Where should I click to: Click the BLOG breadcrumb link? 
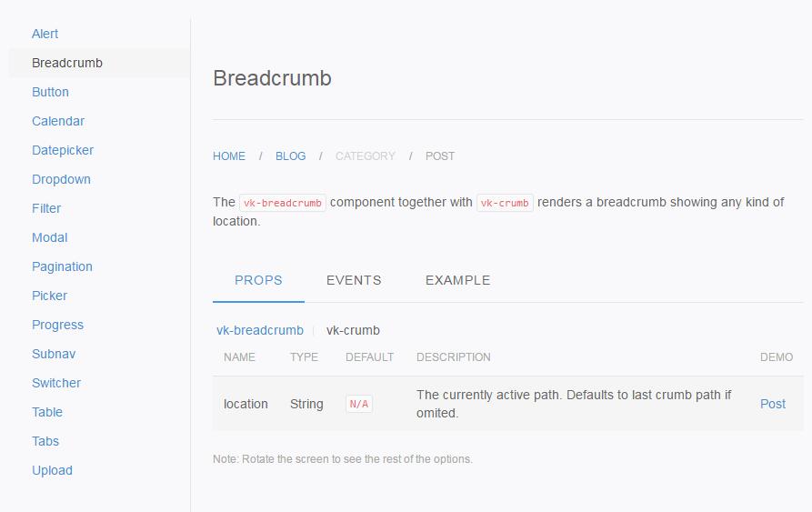click(291, 156)
